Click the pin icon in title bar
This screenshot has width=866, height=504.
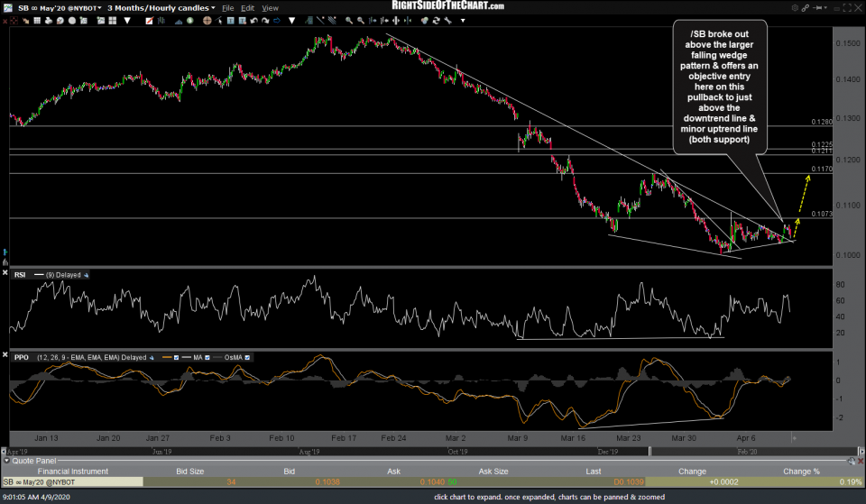coord(818,7)
